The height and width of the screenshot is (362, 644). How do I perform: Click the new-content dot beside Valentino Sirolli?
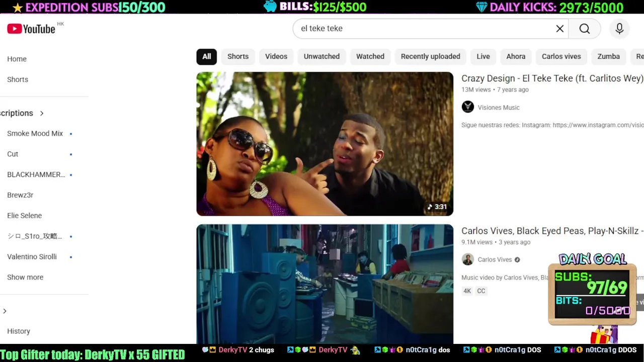(71, 257)
